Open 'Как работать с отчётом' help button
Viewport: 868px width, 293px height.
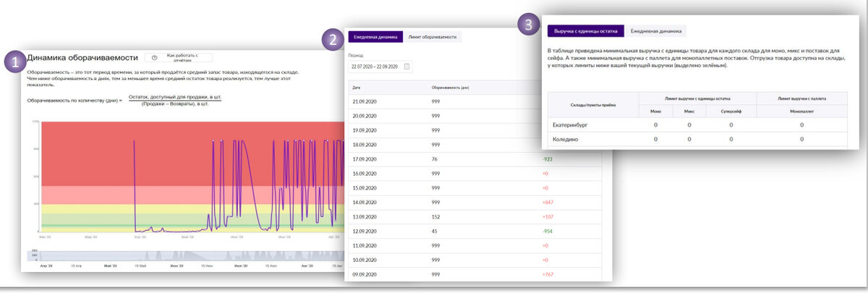click(x=179, y=57)
